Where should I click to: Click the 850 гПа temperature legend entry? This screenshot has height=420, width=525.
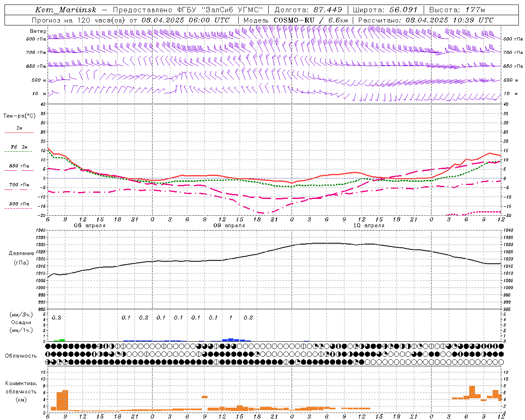click(x=19, y=166)
